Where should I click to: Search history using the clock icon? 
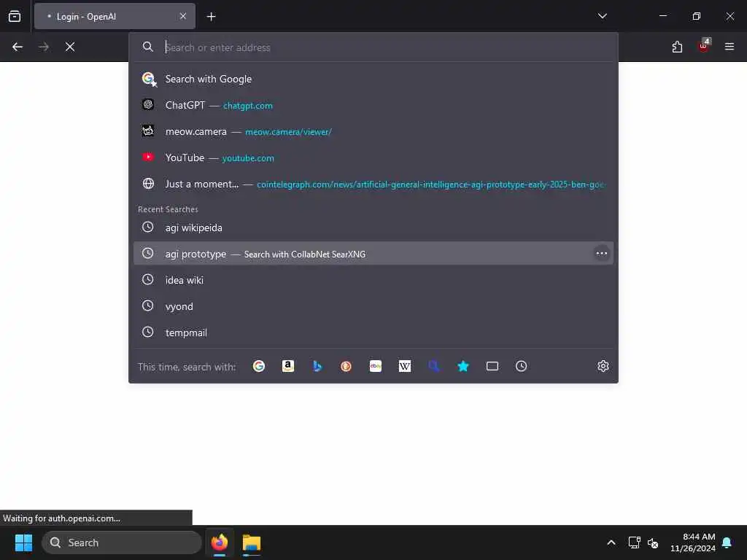(521, 366)
